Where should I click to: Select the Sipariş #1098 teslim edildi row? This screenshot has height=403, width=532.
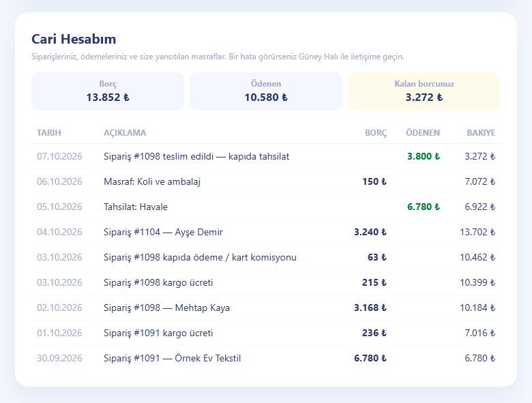pyautogui.click(x=266, y=156)
